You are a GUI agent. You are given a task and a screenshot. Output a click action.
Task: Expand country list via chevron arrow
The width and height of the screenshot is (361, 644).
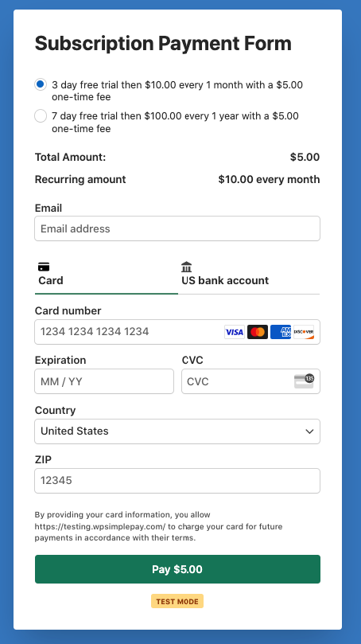pos(309,431)
